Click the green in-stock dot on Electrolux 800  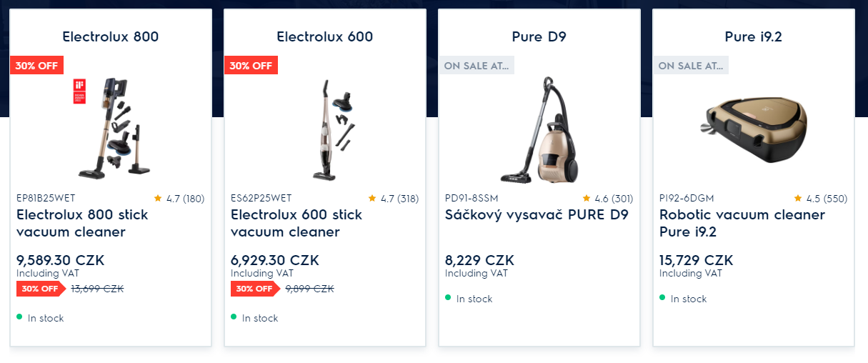point(20,317)
